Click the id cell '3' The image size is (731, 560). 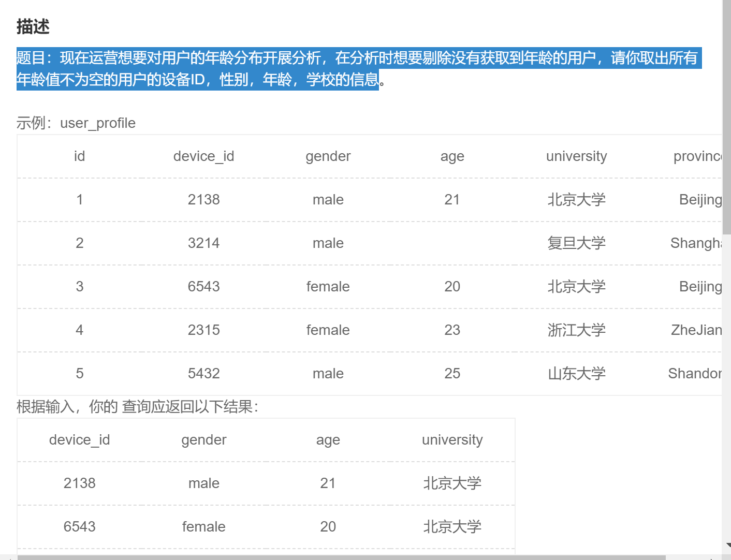pos(79,287)
